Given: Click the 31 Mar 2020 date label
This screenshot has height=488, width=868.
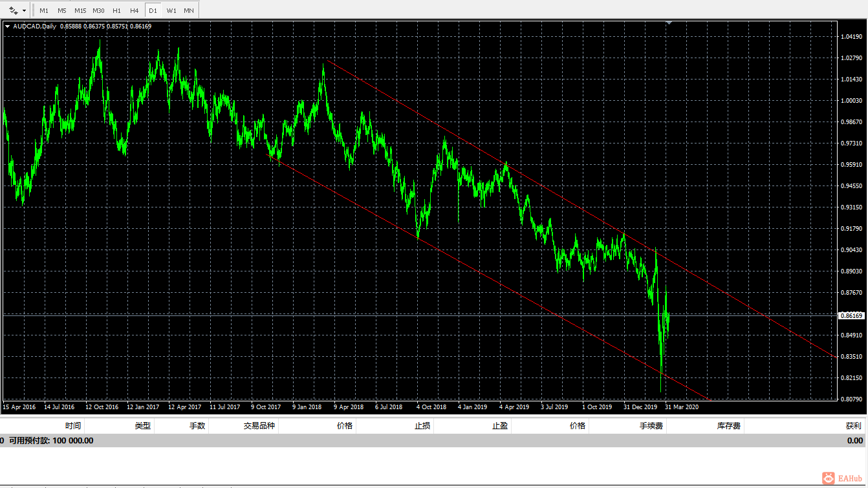Looking at the screenshot, I should (x=682, y=407).
